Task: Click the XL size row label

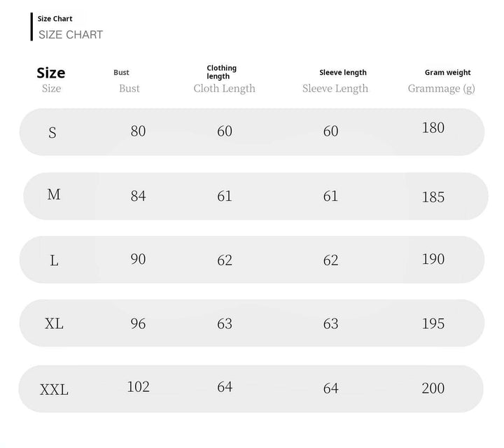Action: pyautogui.click(x=54, y=324)
